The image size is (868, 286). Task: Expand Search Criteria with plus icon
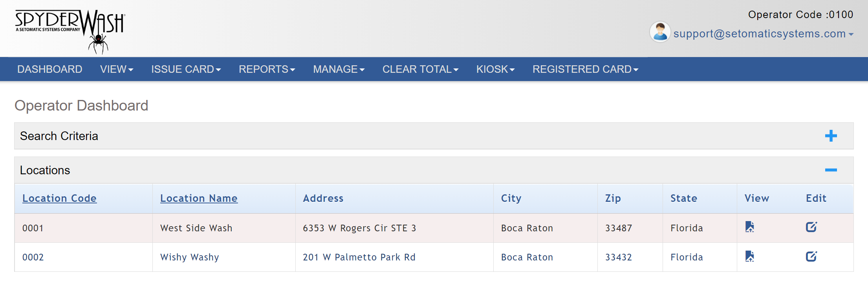pos(831,136)
